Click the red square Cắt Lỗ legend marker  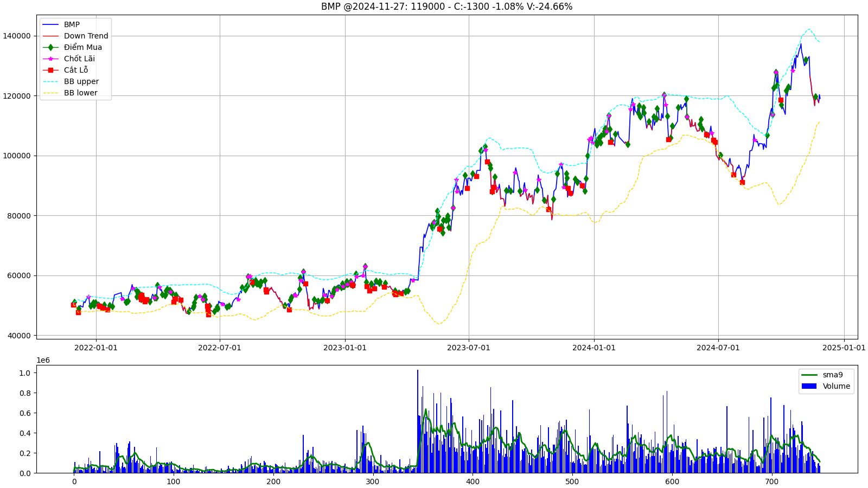click(50, 70)
